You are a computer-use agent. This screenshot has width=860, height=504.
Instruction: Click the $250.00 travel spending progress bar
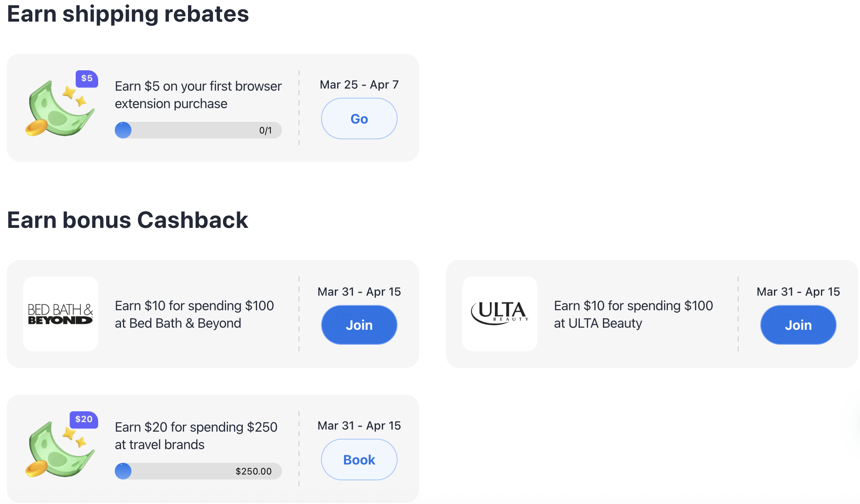[x=198, y=471]
